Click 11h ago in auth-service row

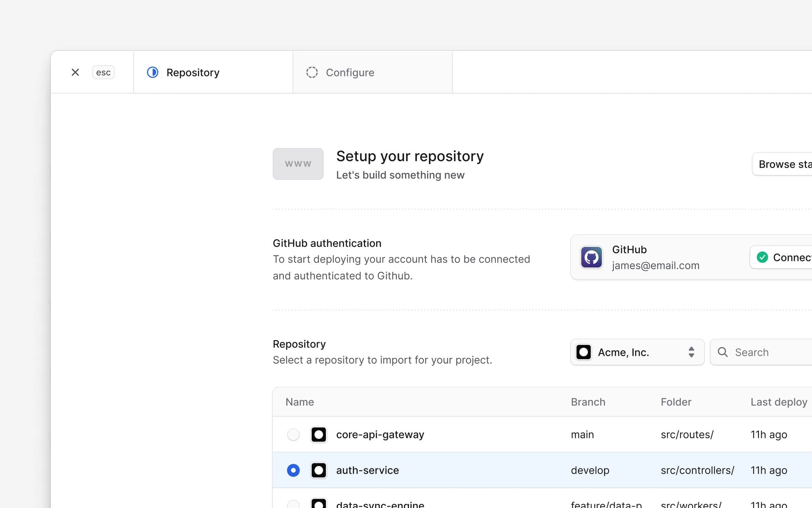point(769,470)
